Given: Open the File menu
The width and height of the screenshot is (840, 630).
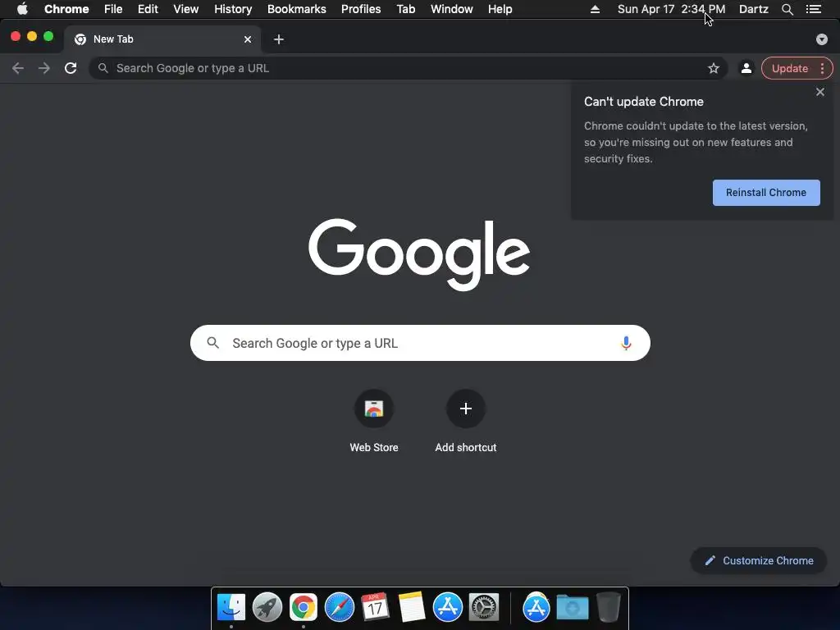Looking at the screenshot, I should (113, 9).
